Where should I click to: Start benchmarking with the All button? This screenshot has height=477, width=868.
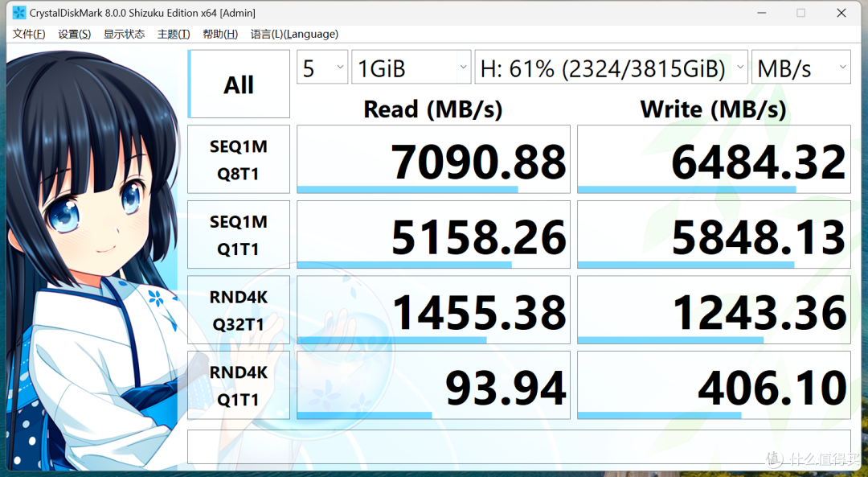point(238,84)
